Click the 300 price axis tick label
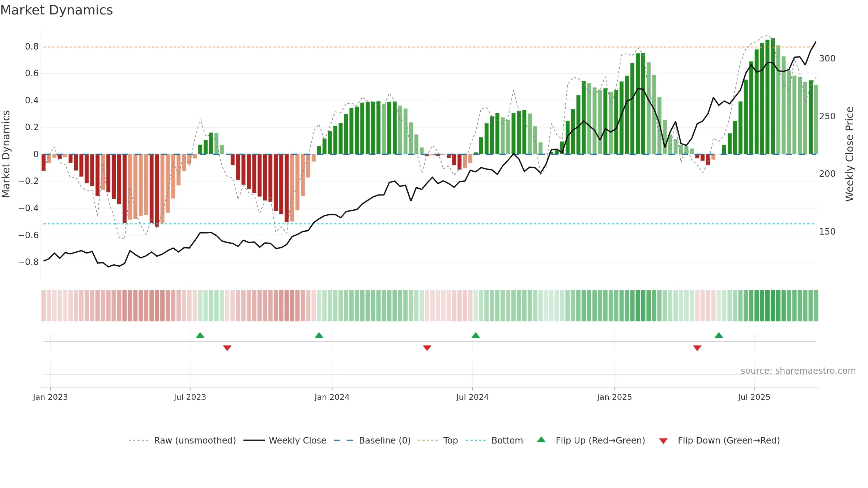This screenshot has height=488, width=868. [x=827, y=59]
